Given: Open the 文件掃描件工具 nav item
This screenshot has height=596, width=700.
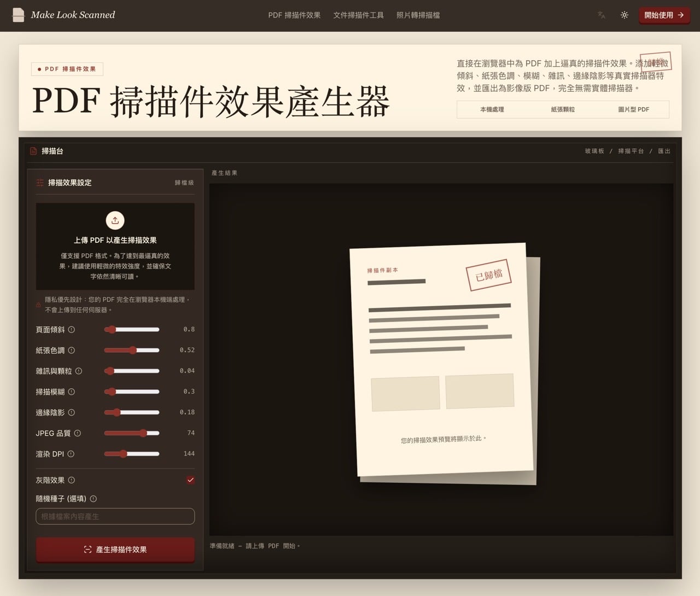Looking at the screenshot, I should [358, 15].
